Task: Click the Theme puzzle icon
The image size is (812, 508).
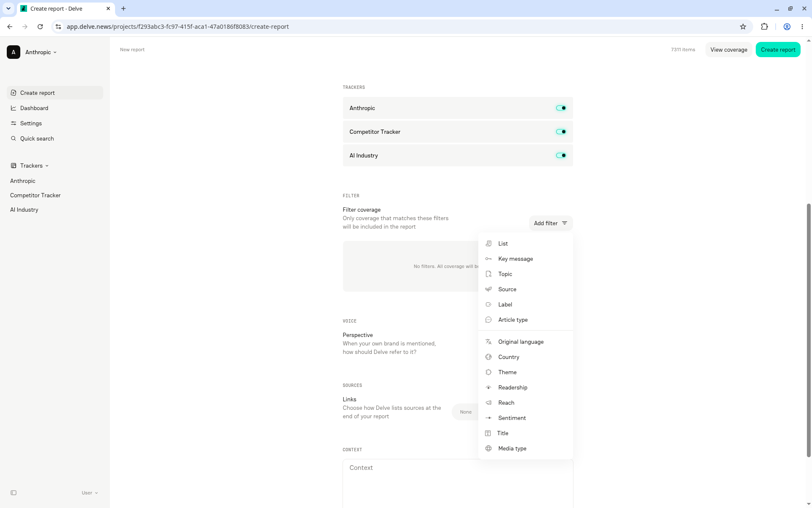Action: (x=488, y=372)
